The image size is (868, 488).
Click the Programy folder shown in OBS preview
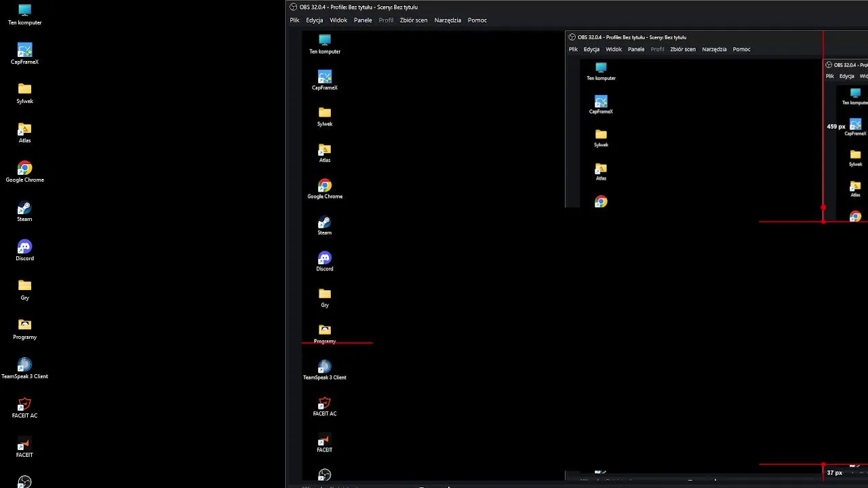pos(325,333)
